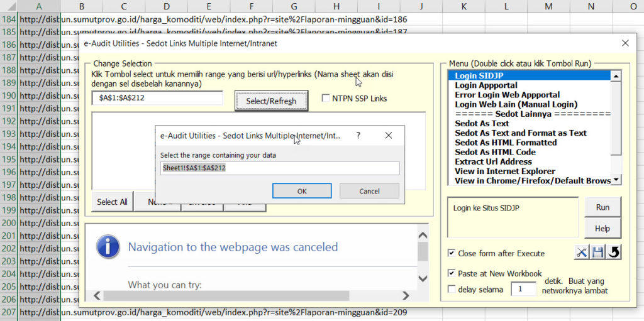Image resolution: width=644 pixels, height=321 pixels.
Task: Click the tools (wrench and screwdriver) icon
Action: pyautogui.click(x=581, y=253)
